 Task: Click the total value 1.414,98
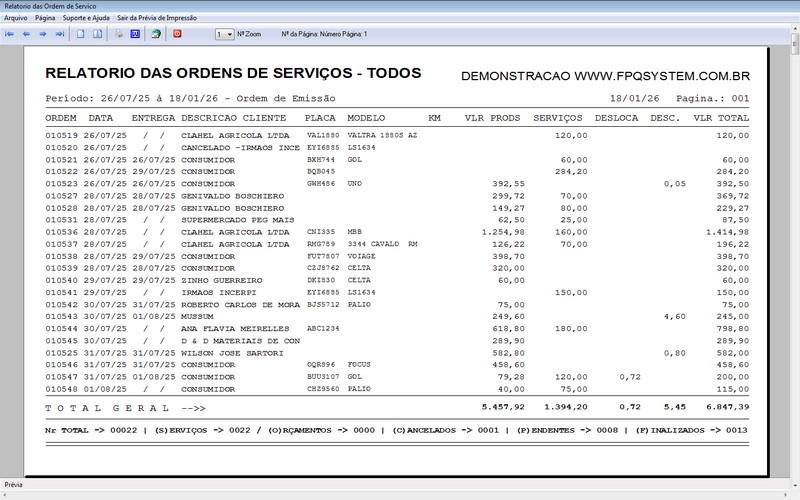[728, 233]
